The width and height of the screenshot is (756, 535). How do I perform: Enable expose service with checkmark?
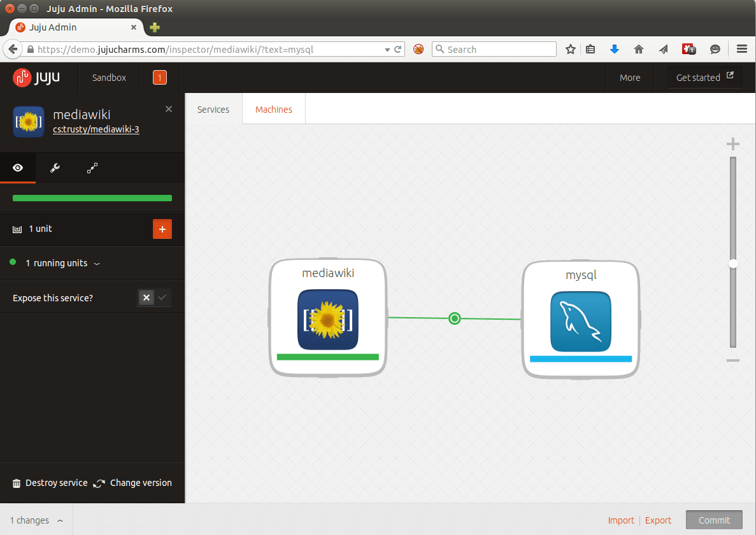pyautogui.click(x=163, y=298)
